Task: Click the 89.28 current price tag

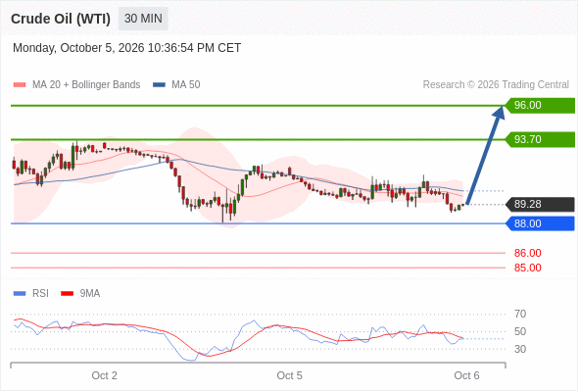Action: [x=540, y=204]
